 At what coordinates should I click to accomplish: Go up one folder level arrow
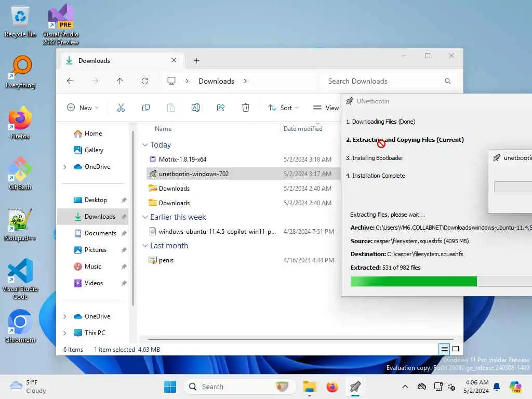(120, 81)
